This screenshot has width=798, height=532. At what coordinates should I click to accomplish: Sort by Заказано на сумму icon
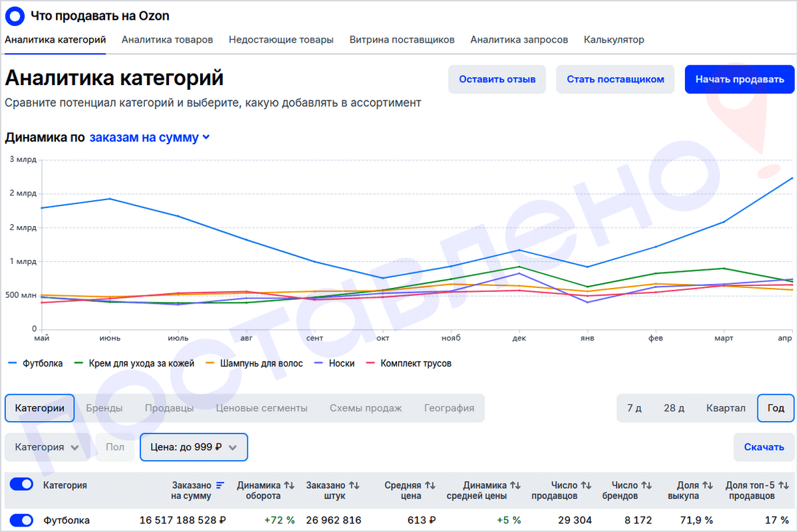coord(221,485)
